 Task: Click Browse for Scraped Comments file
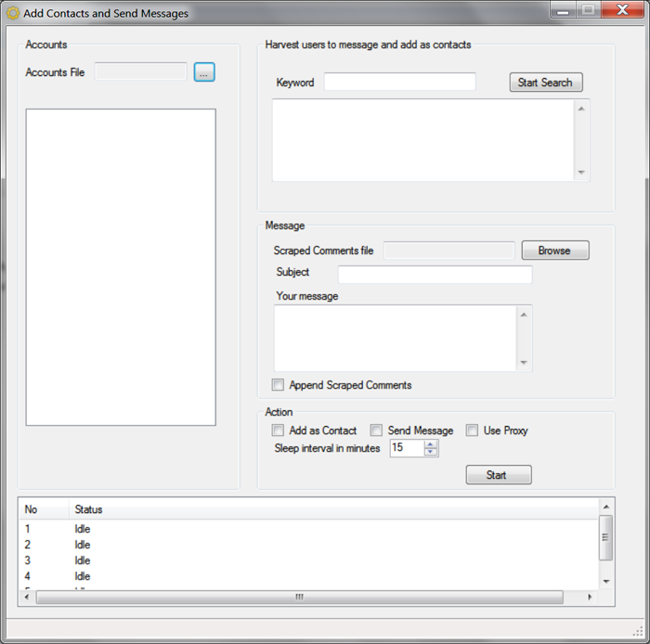pos(554,251)
